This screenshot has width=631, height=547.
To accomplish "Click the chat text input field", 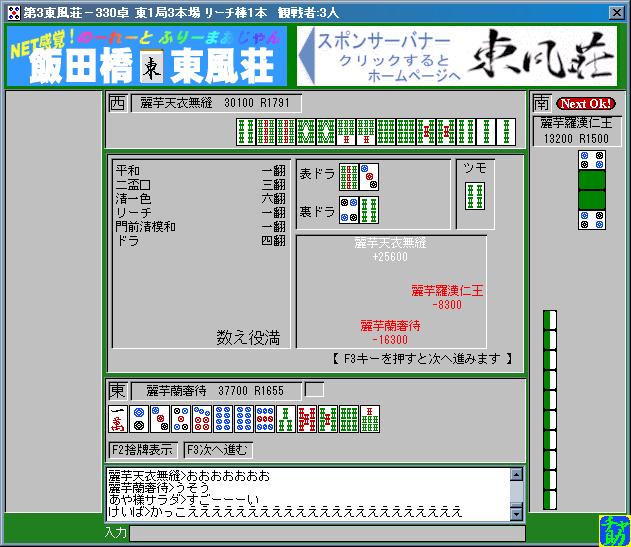I will click(325, 533).
